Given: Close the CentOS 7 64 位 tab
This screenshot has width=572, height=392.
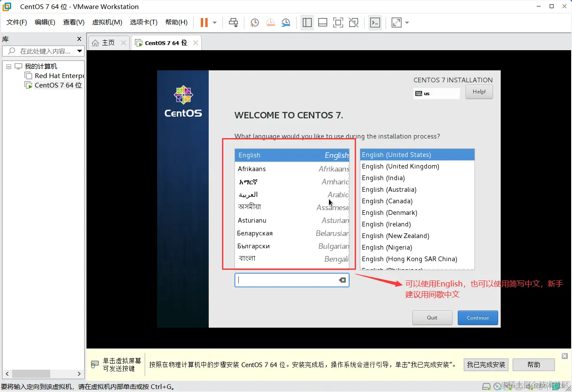Looking at the screenshot, I should click(196, 43).
